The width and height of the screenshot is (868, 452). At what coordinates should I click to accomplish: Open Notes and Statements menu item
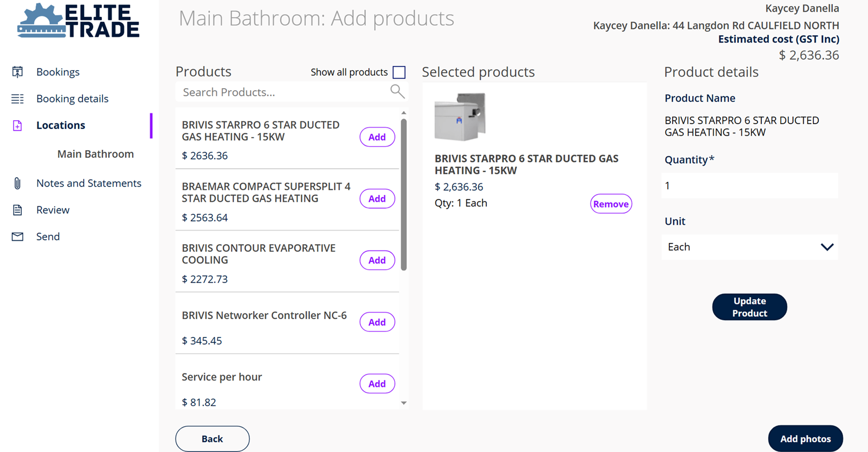tap(89, 183)
